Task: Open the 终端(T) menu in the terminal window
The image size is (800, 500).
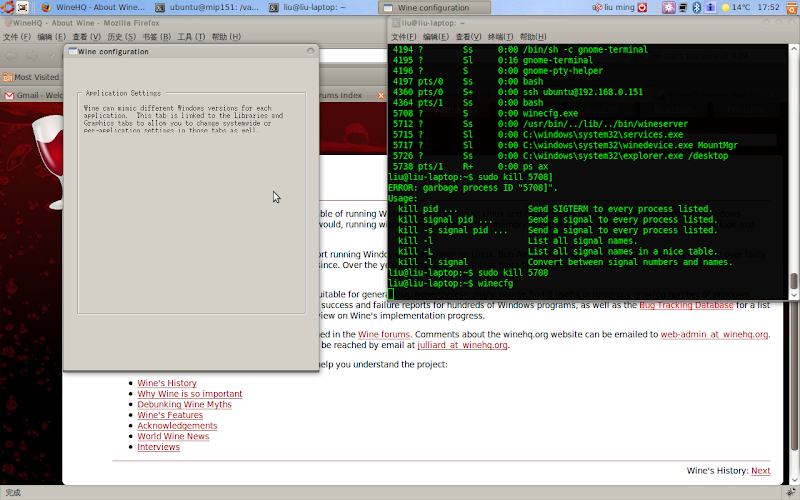Action: coord(501,37)
